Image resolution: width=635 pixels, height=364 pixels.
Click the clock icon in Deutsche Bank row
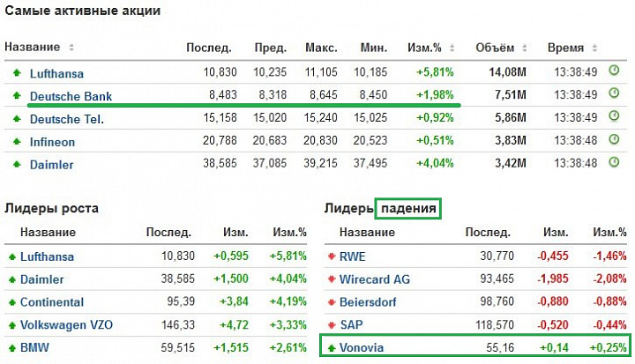tap(614, 93)
